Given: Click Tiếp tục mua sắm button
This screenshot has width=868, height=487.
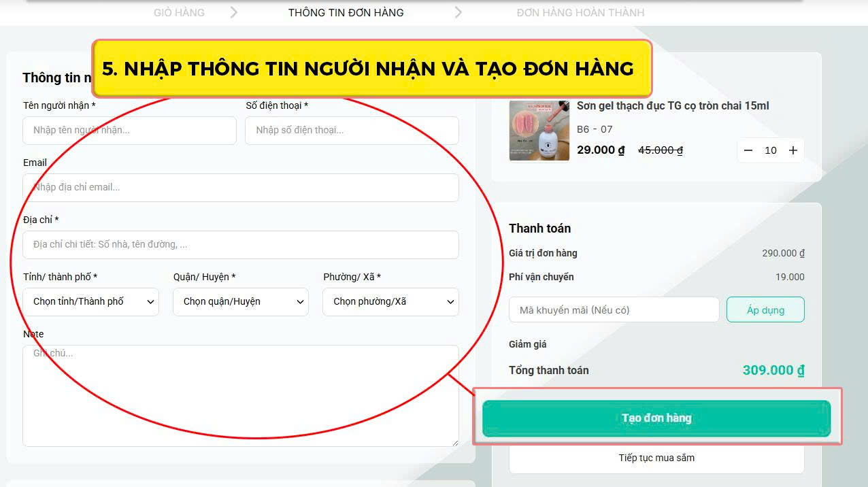Looking at the screenshot, I should (x=656, y=458).
